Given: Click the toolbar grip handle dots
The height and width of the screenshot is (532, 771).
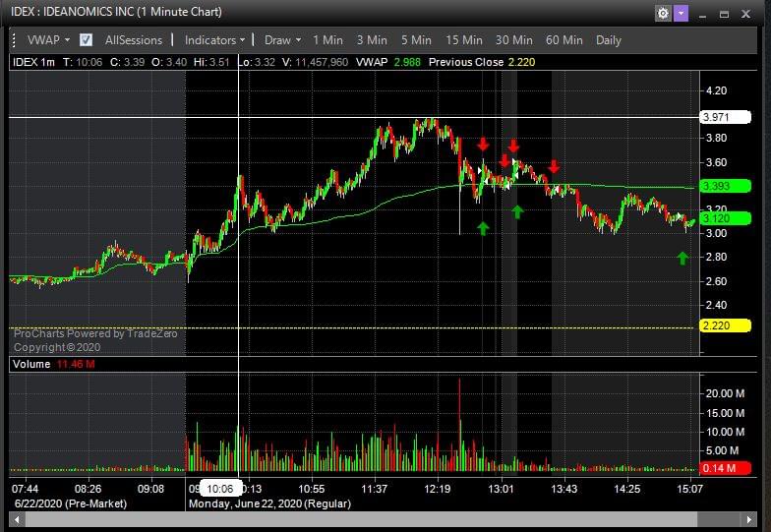Looking at the screenshot, I should tap(14, 39).
